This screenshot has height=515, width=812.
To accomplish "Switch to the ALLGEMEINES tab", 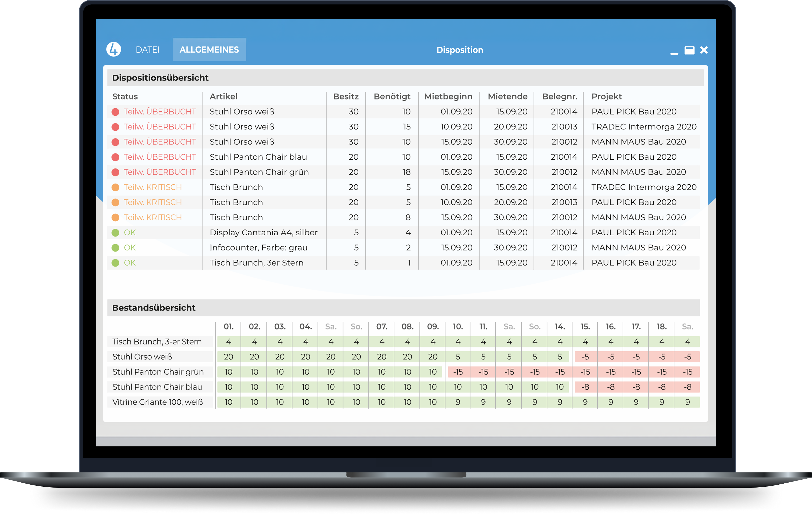I will click(209, 50).
